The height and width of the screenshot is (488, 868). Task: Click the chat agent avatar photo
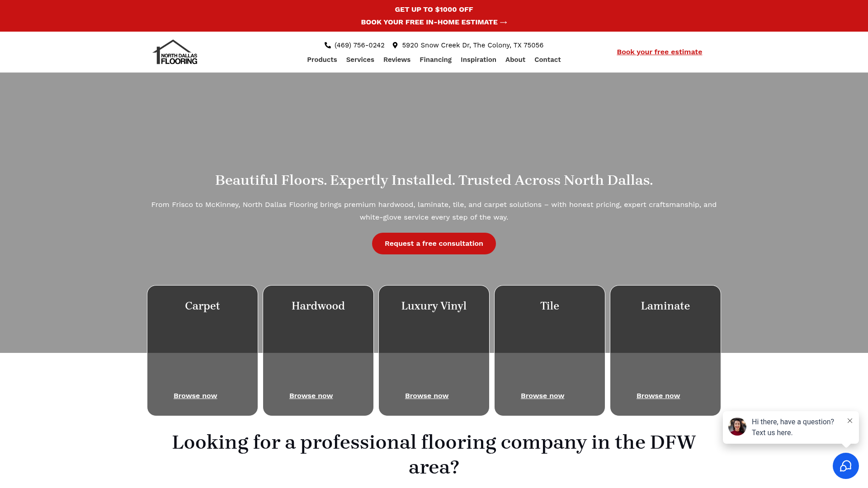[x=737, y=427]
